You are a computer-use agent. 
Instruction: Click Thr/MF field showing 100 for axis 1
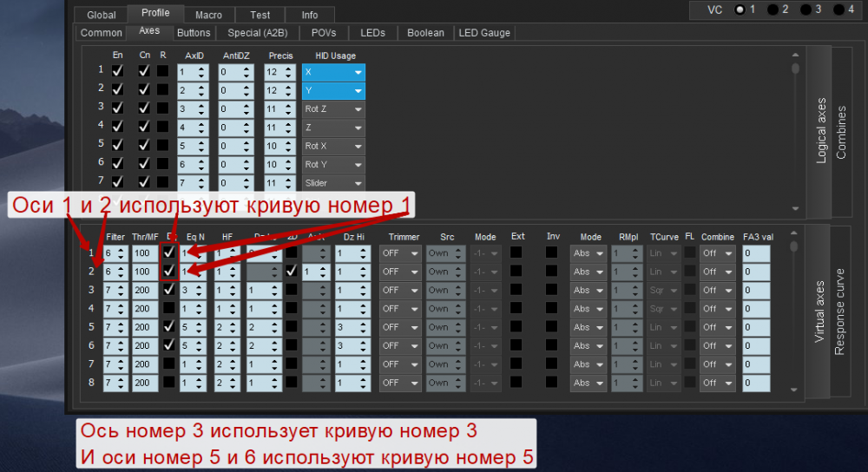(145, 252)
